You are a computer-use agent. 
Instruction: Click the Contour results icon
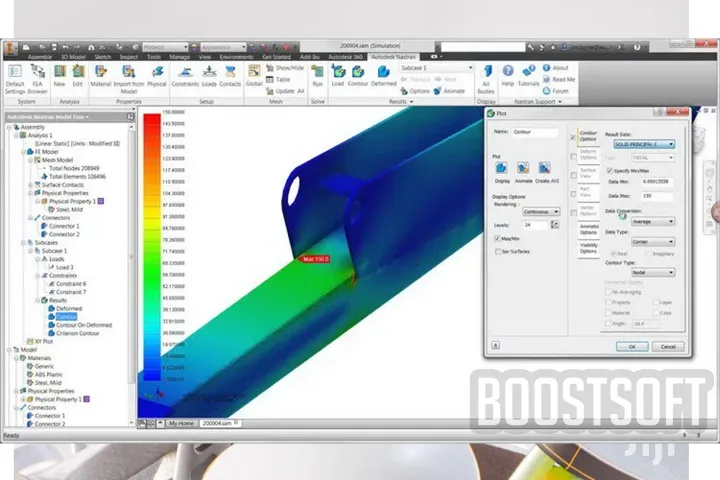(x=358, y=76)
